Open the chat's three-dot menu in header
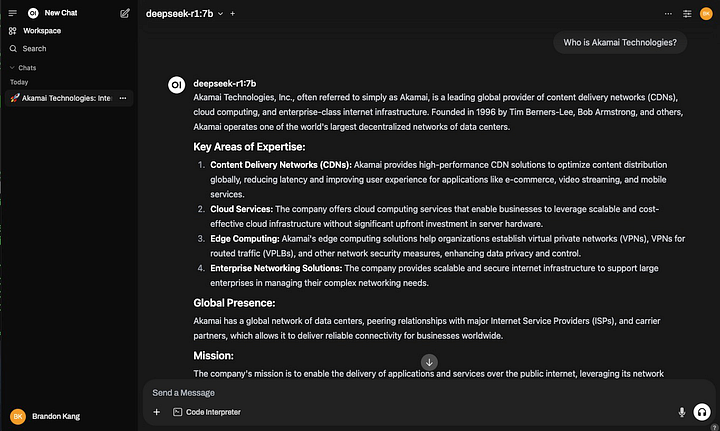This screenshot has width=720, height=431. (x=668, y=14)
